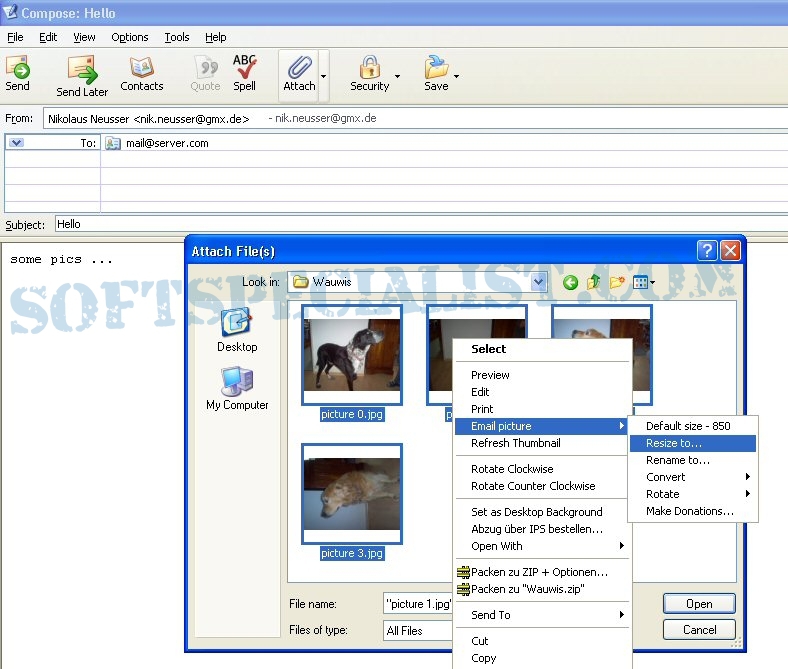Open the Options menu
The width and height of the screenshot is (788, 669).
pyautogui.click(x=130, y=37)
